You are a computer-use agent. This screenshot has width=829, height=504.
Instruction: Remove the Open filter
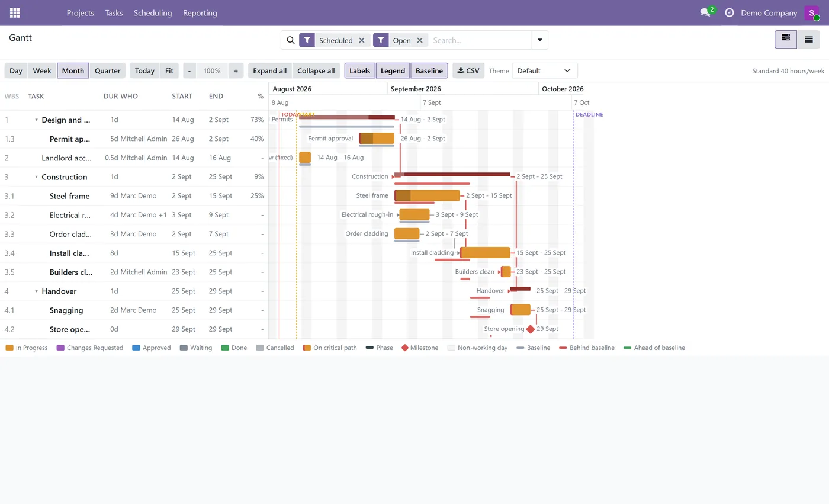pyautogui.click(x=419, y=40)
